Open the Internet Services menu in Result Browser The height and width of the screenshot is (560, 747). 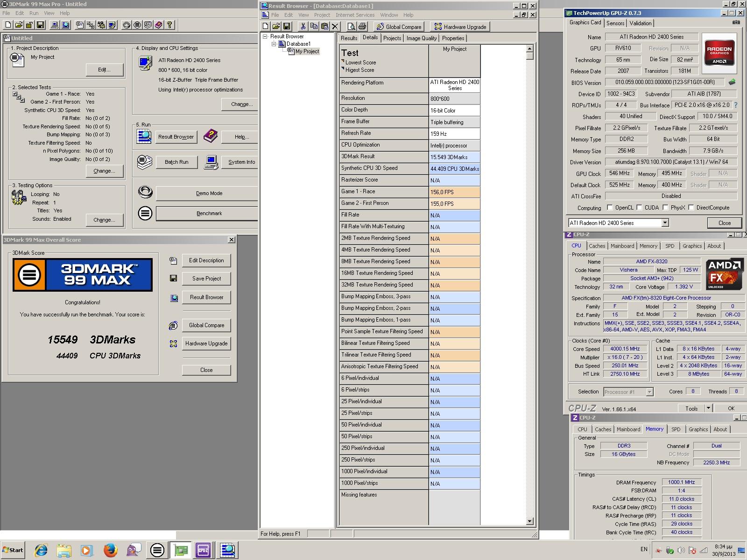click(x=355, y=15)
